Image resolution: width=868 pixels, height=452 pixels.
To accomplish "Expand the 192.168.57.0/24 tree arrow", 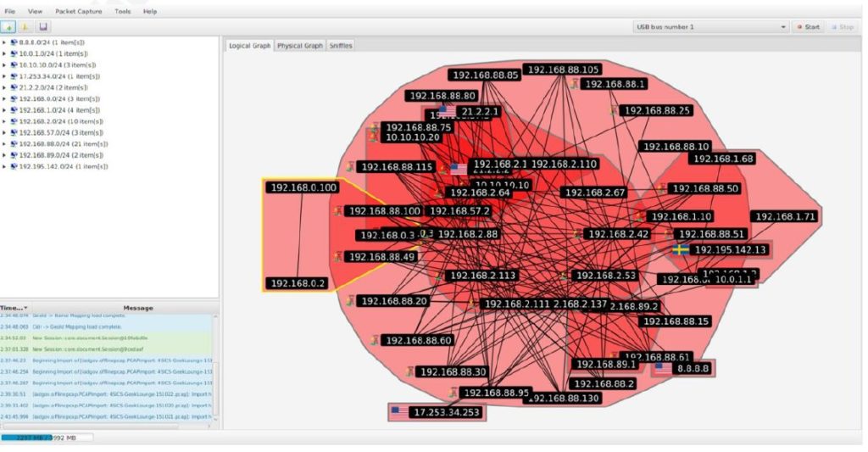I will click(x=4, y=132).
